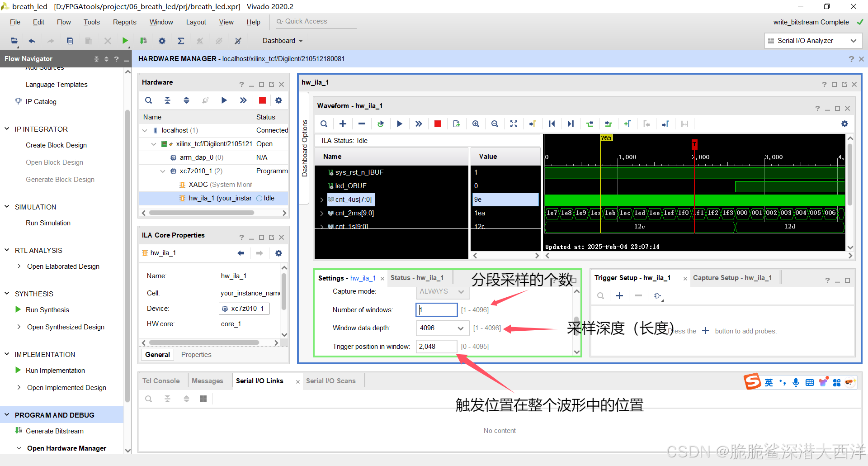Go back in ILA Core Properties
This screenshot has height=466, width=868.
[x=241, y=253]
